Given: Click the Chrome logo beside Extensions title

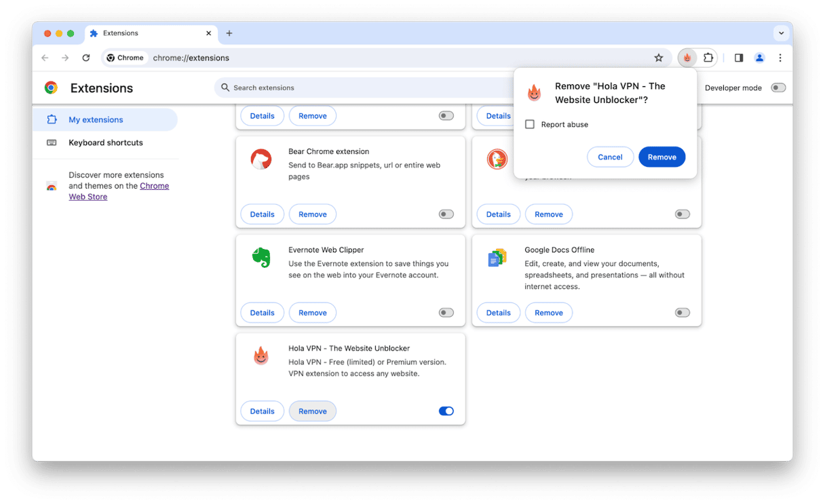Looking at the screenshot, I should point(51,88).
